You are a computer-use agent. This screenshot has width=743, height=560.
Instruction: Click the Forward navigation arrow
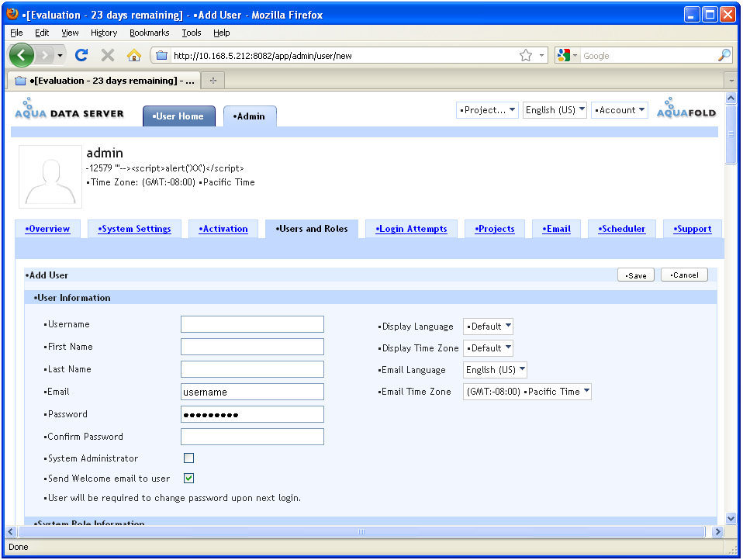click(x=44, y=55)
